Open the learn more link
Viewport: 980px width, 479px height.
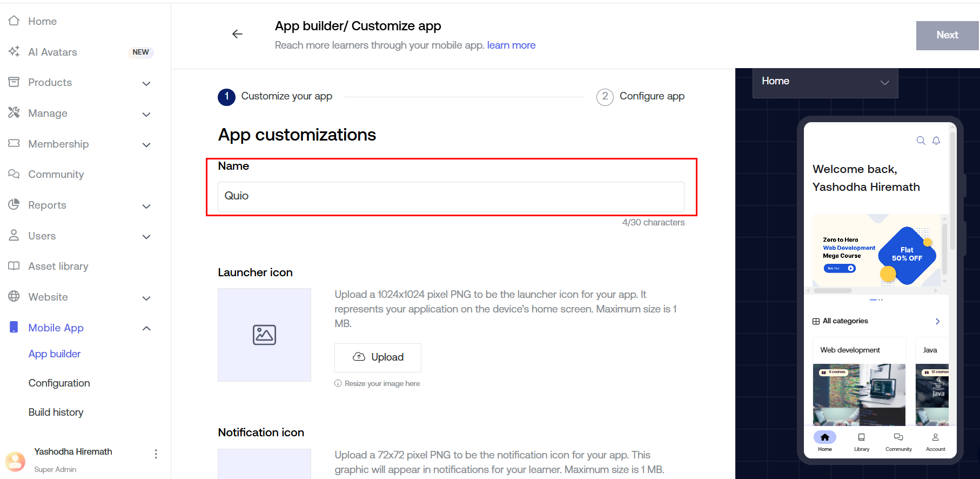click(x=511, y=45)
